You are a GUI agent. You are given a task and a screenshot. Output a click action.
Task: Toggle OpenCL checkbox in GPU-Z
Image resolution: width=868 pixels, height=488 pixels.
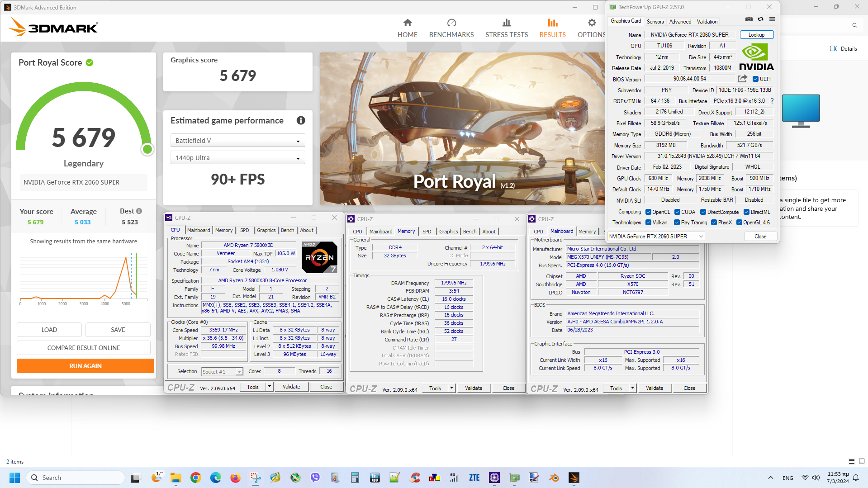[x=648, y=212]
